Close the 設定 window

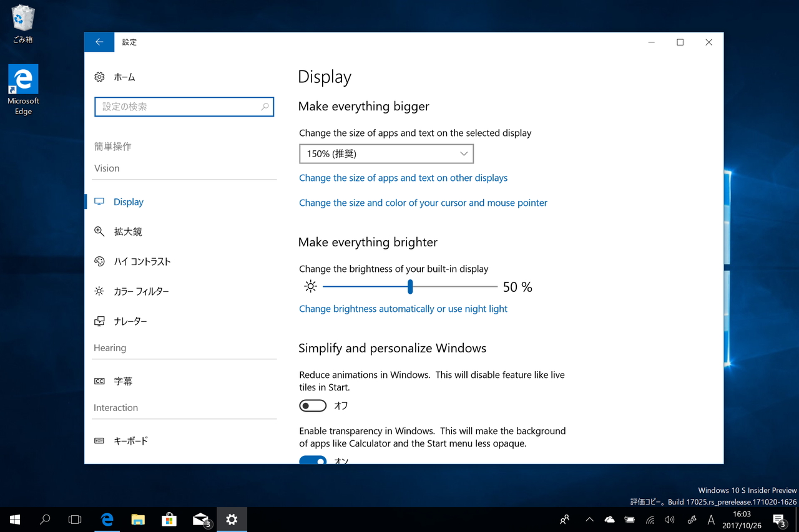[709, 42]
